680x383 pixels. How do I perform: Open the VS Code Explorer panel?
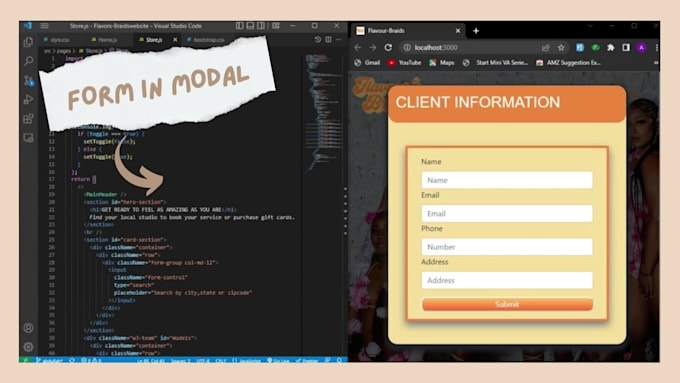29,42
